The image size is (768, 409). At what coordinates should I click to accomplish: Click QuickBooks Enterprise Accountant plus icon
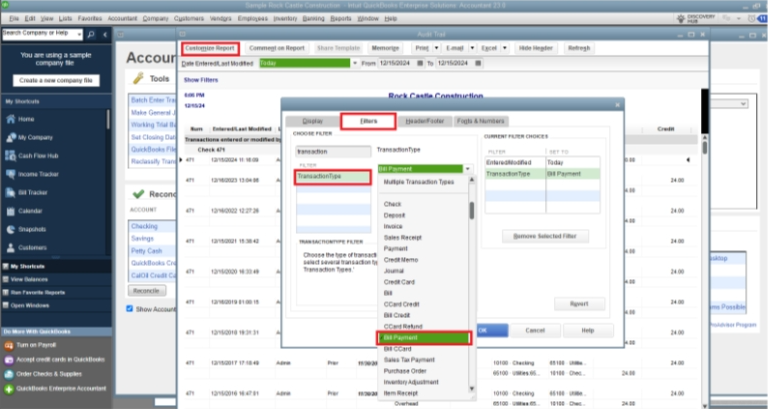(x=9, y=389)
